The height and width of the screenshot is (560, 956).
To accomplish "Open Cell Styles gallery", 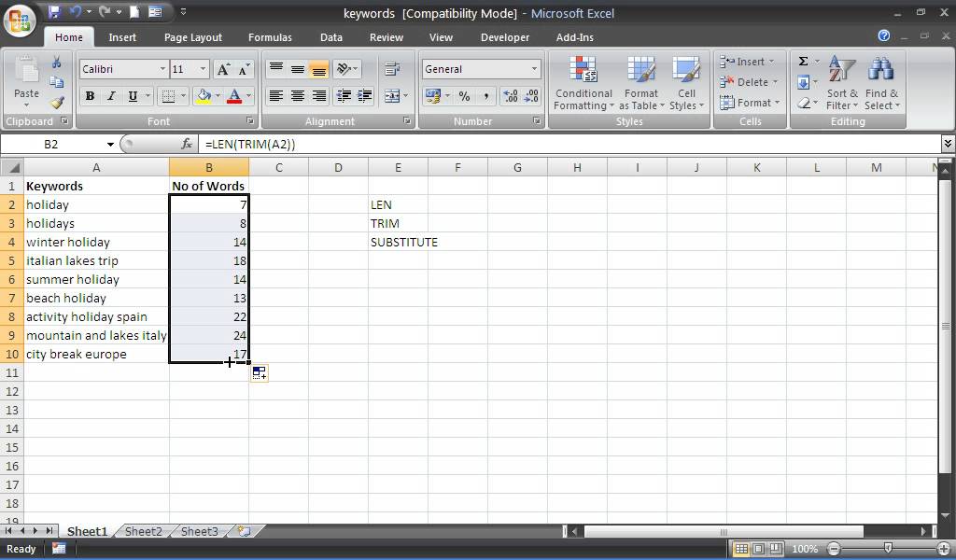I will point(686,83).
